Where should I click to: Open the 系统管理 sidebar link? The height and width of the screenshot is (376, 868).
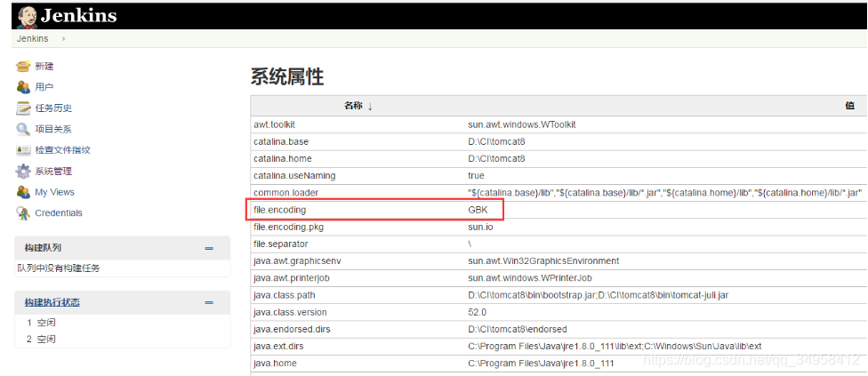pos(53,172)
